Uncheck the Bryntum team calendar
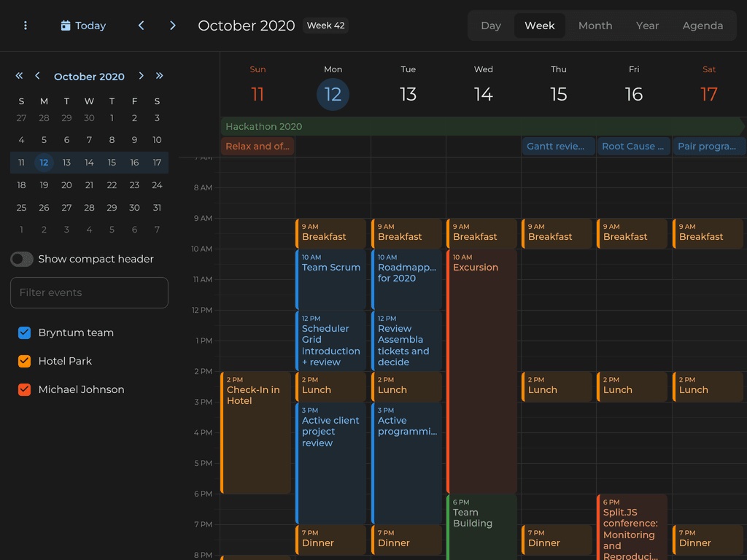The image size is (747, 560). click(24, 332)
